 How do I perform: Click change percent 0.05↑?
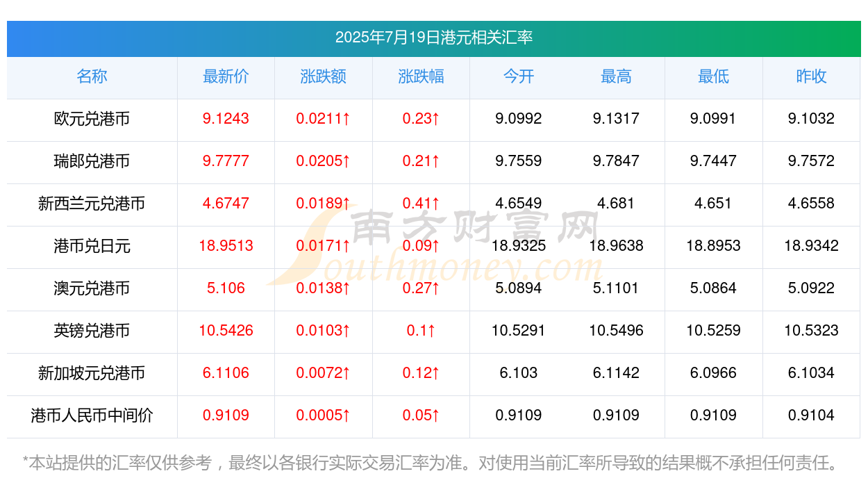(x=421, y=416)
